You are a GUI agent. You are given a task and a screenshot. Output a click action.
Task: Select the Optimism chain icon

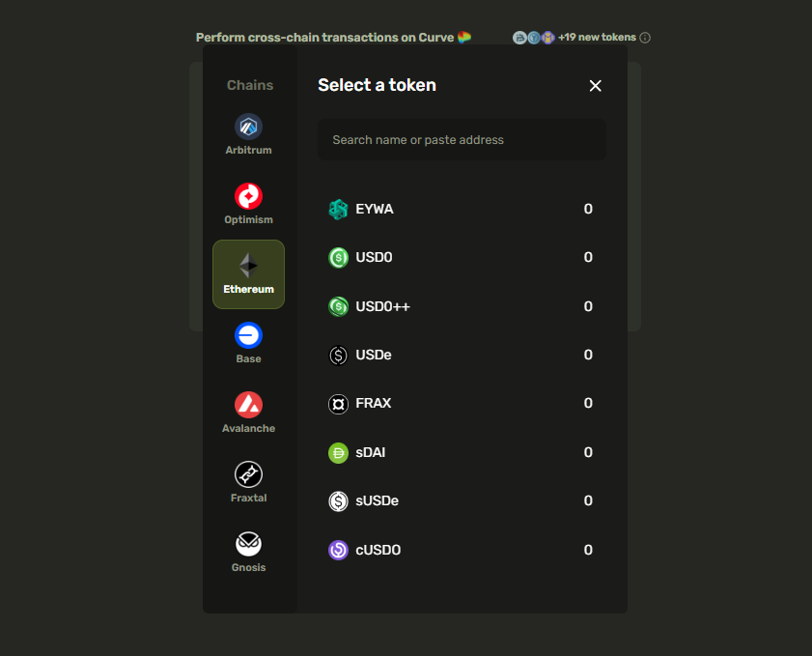[248, 196]
